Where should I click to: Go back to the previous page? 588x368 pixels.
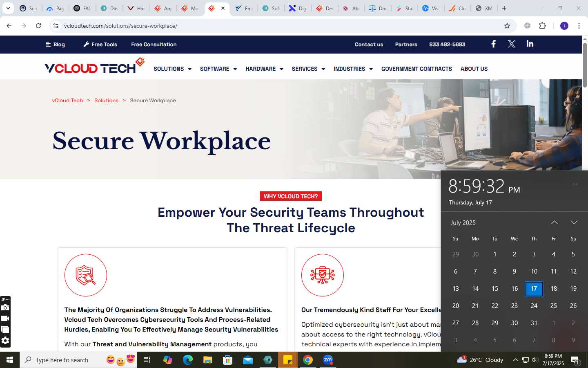[9, 26]
